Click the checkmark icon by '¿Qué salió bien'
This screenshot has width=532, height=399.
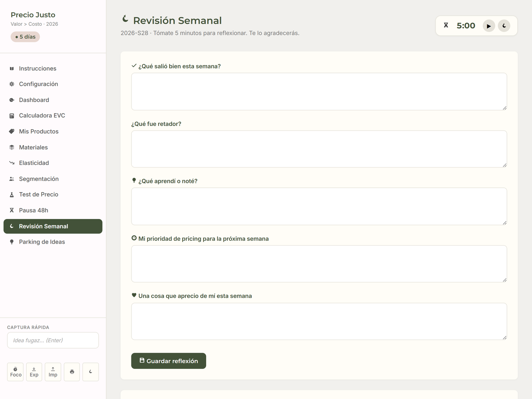134,66
